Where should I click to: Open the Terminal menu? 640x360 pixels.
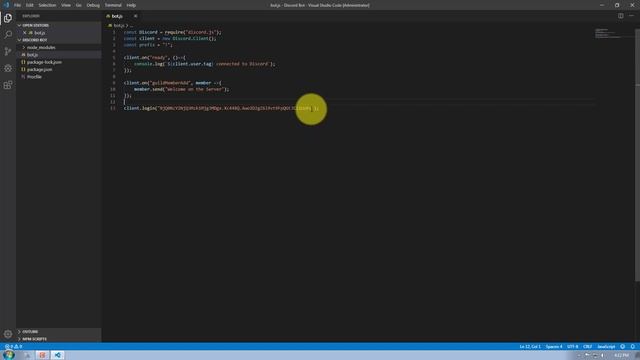click(113, 5)
